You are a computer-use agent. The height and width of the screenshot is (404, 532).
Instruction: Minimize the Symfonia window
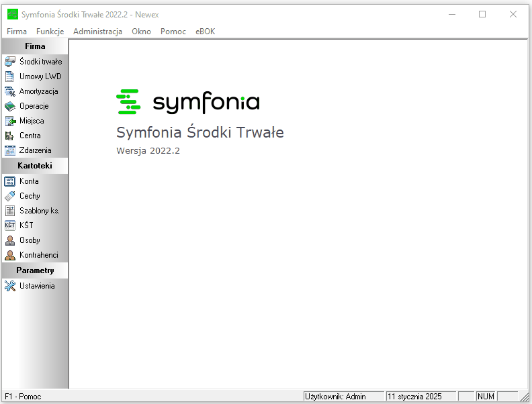point(452,14)
